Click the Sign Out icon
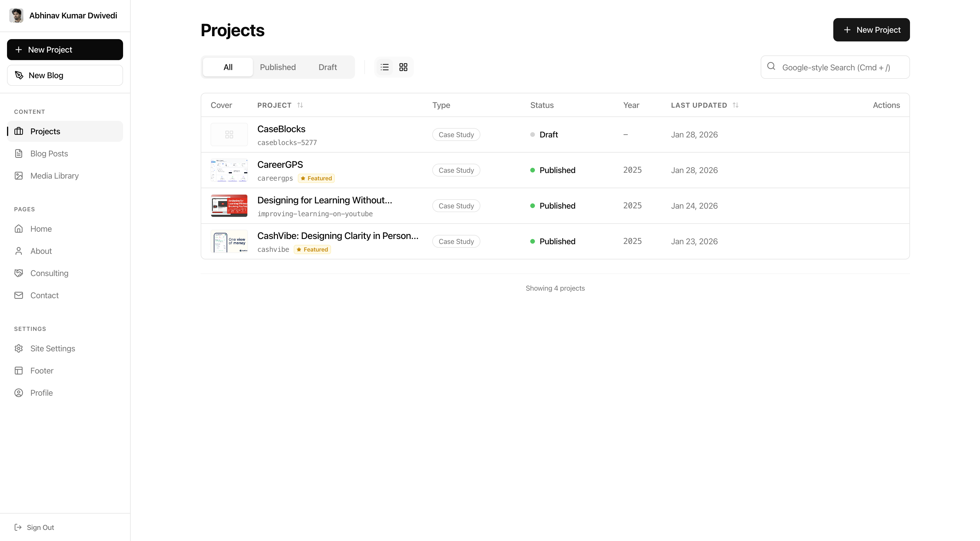Screen dimensions: 980x541 [x=18, y=527]
